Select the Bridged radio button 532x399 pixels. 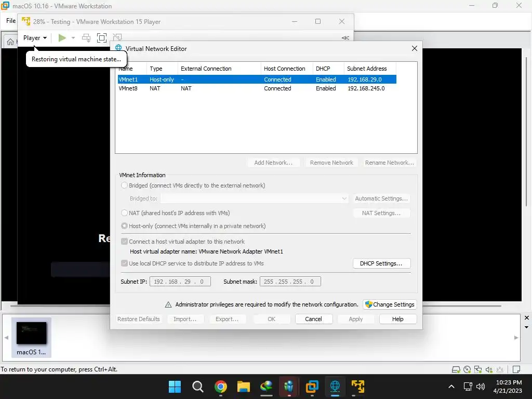pos(124,185)
